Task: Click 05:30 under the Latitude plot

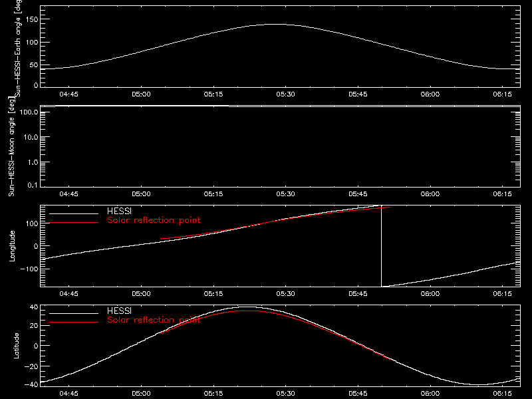Action: pos(286,394)
